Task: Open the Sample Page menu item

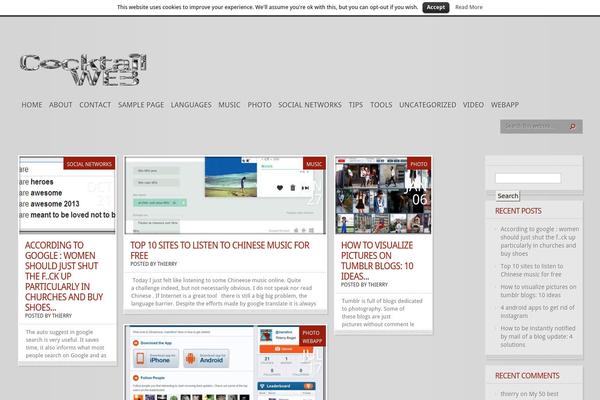Action: click(x=141, y=105)
